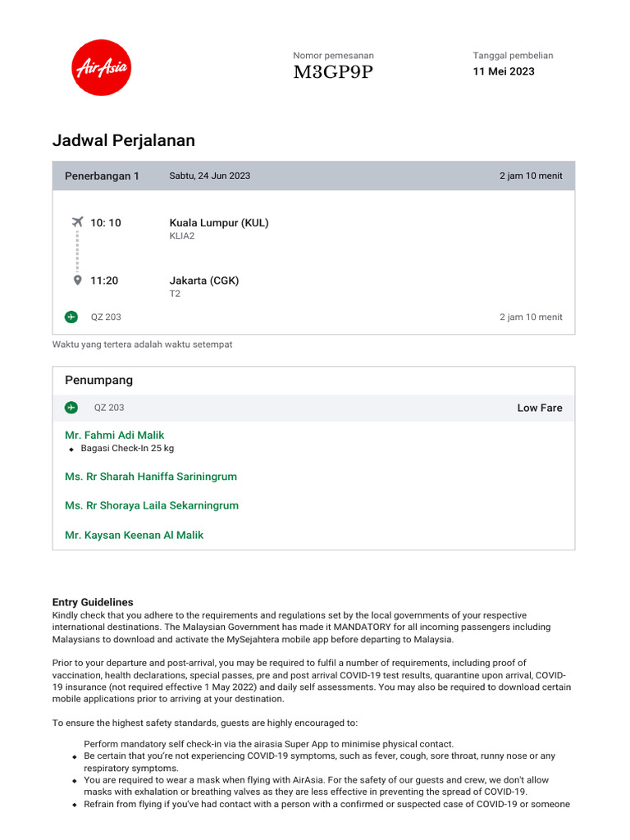Click the diamond bullet beside Bagasi Check-In
The image size is (630, 840).
[72, 450]
